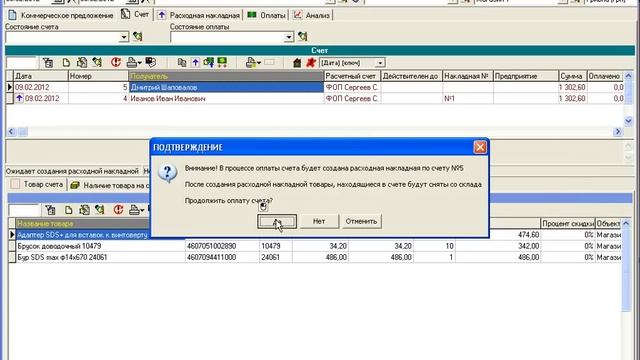Click the copy-record icon in the lower goods toolbar

coord(84,210)
